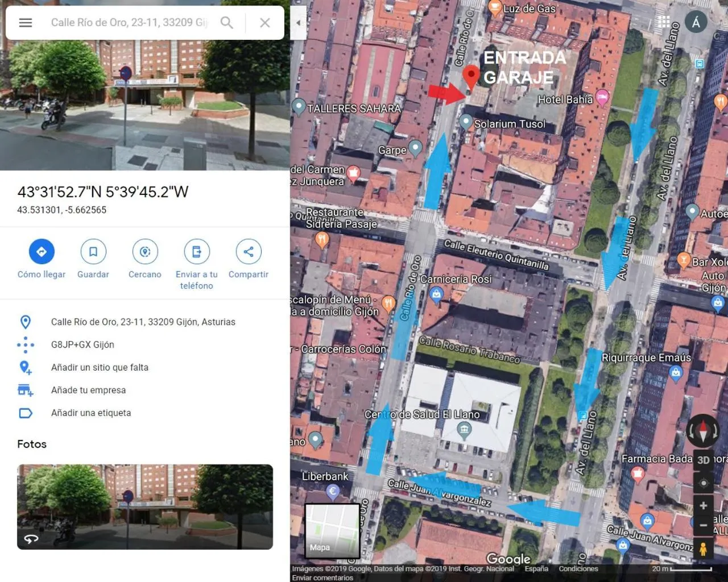This screenshot has width=728, height=582.
Task: Open Añadir un sitio que falta
Action: click(100, 367)
